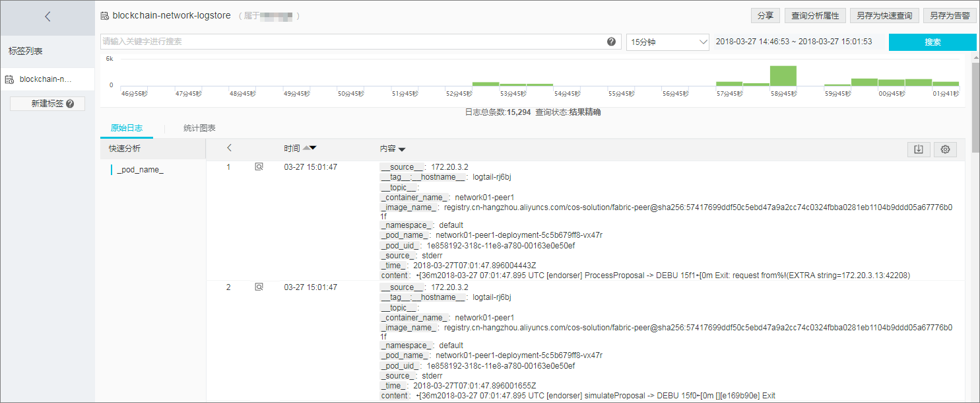Click the 46分56秒 axis label
This screenshot has height=403, width=980.
click(135, 94)
